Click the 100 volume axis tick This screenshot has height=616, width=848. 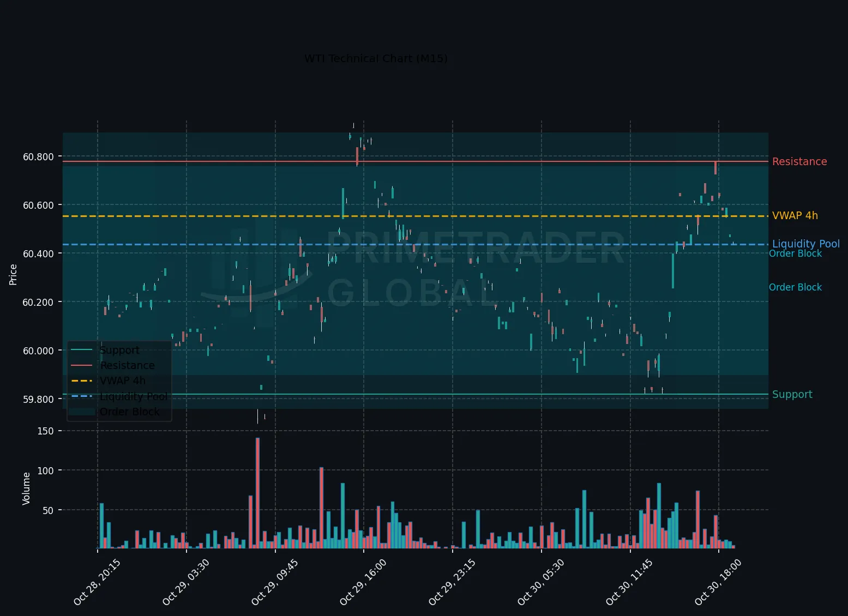coord(46,470)
